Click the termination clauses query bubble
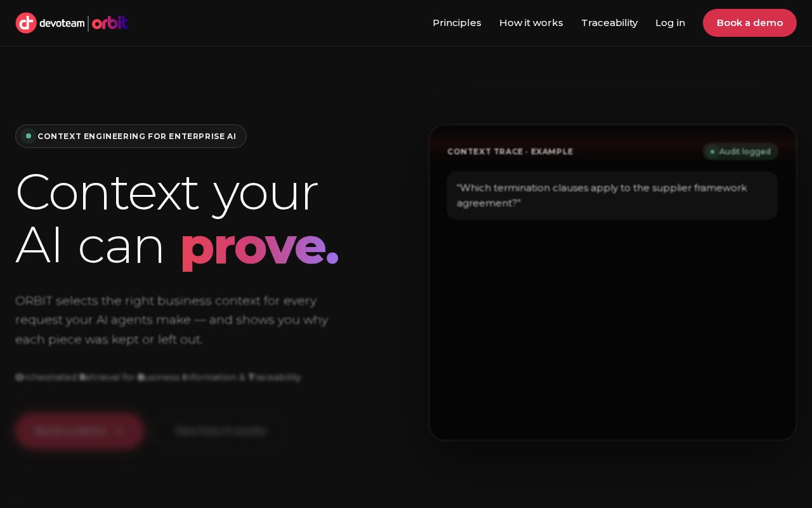Screen dimensions: 812x508 pos(612,196)
